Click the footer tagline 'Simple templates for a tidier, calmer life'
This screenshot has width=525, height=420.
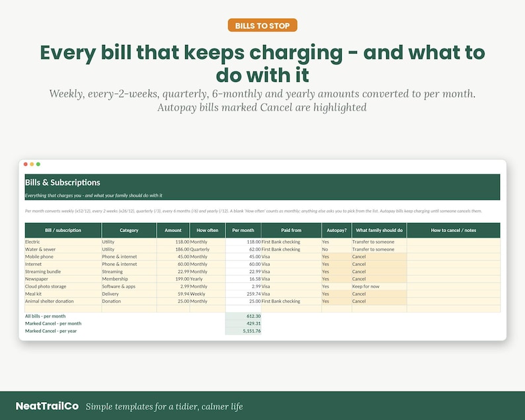(165, 407)
